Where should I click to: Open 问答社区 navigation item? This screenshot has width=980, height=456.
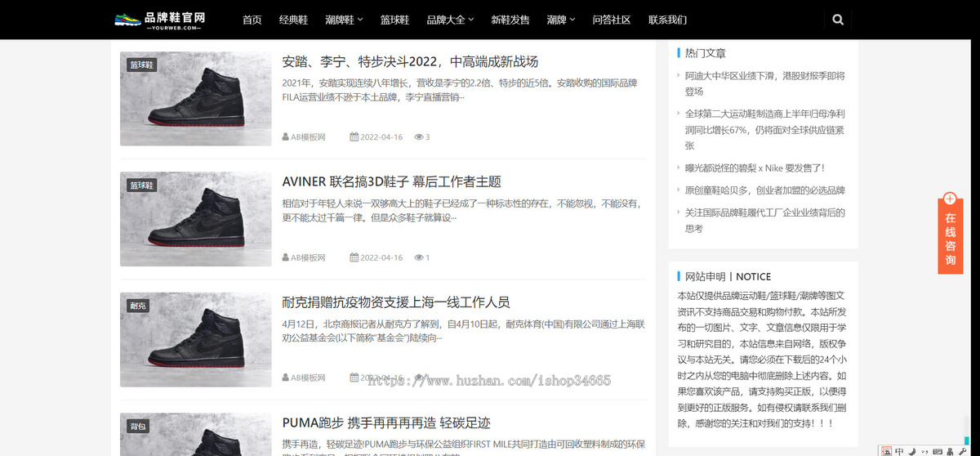point(612,20)
